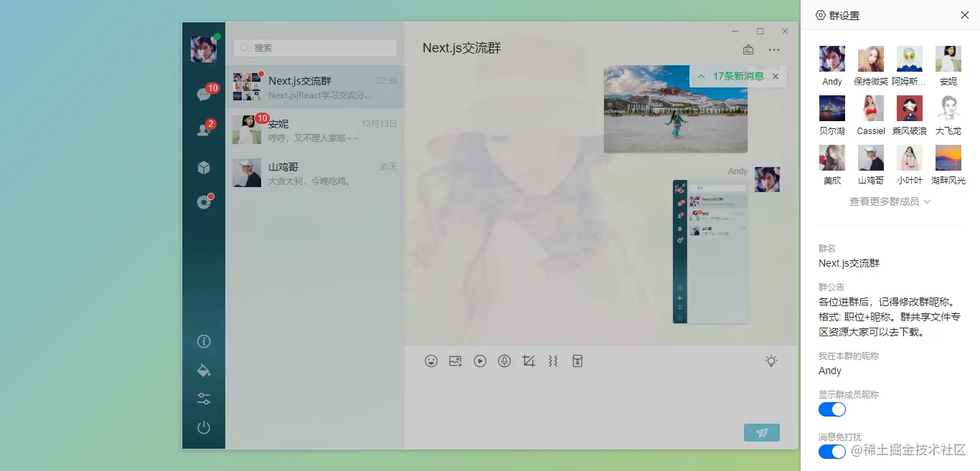Click the window shake icon
This screenshot has height=471, width=980.
(x=553, y=361)
